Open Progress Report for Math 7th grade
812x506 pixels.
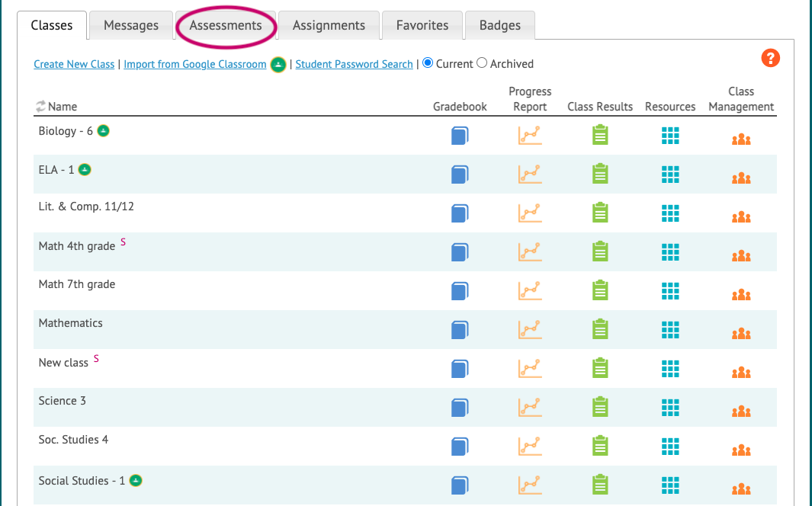coord(530,291)
